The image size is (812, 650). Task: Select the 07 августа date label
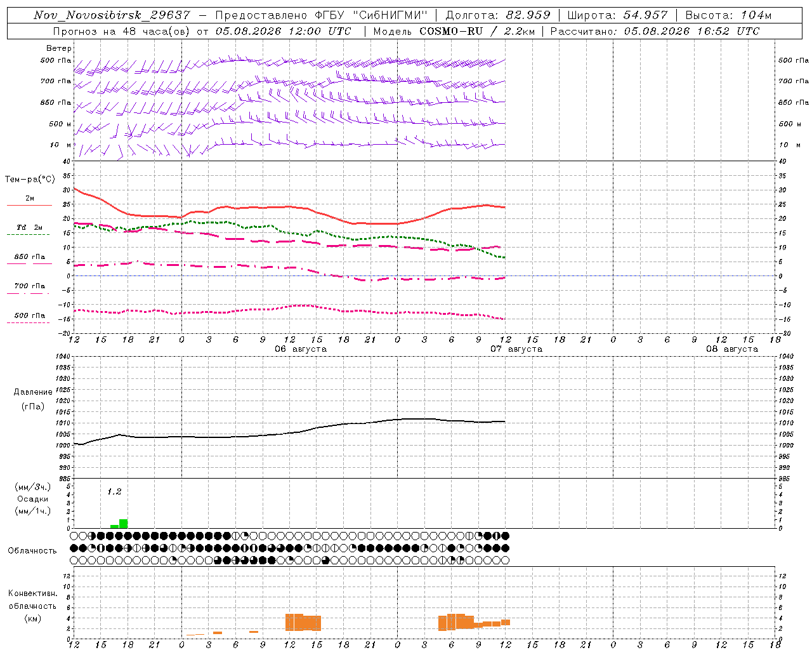tap(516, 349)
